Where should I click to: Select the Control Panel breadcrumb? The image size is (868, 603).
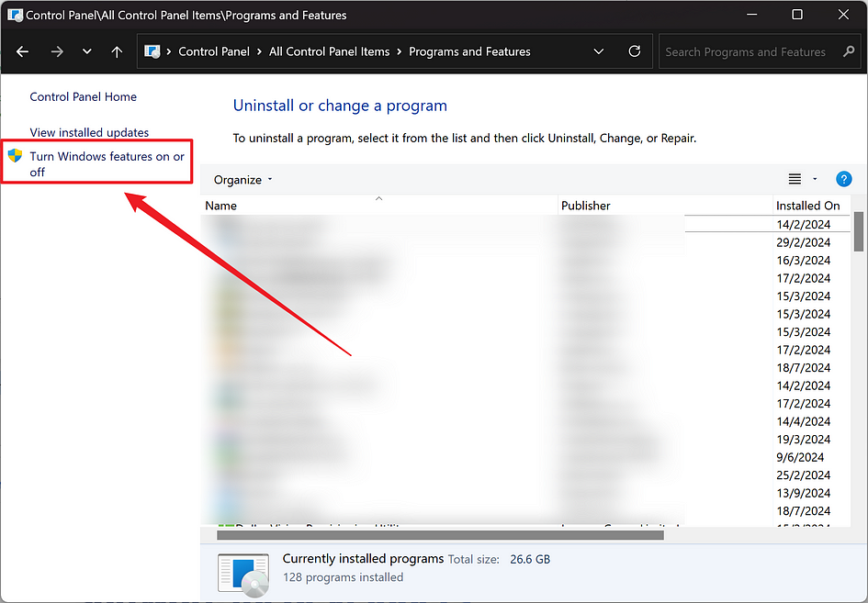click(x=214, y=51)
